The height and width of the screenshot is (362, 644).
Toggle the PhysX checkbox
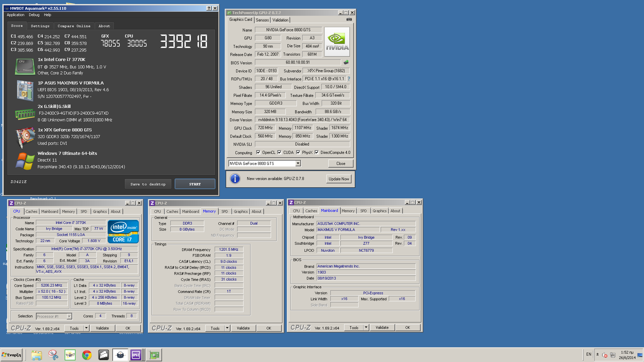298,153
